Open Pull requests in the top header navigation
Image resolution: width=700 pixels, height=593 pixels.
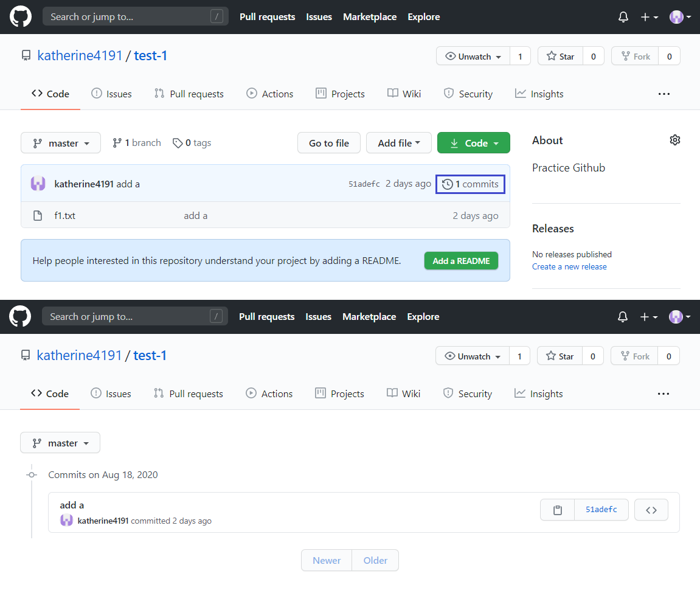(x=268, y=17)
